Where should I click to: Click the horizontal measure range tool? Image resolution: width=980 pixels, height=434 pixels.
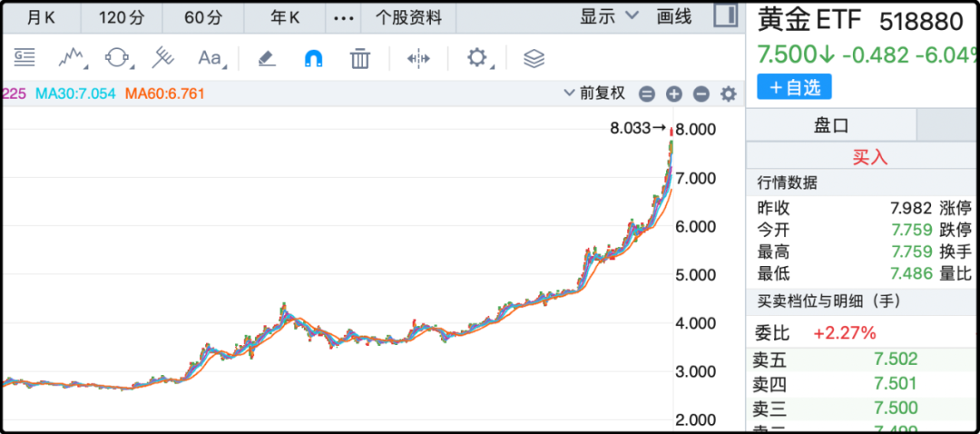pos(418,58)
